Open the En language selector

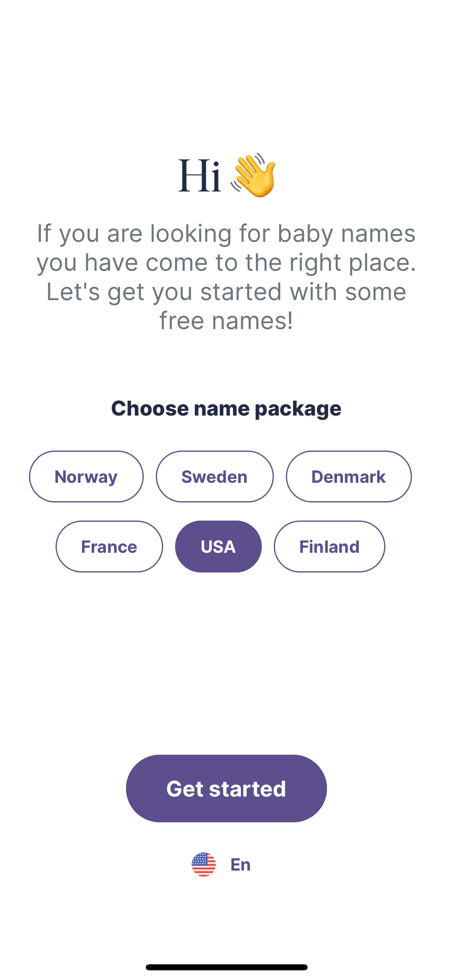click(240, 865)
